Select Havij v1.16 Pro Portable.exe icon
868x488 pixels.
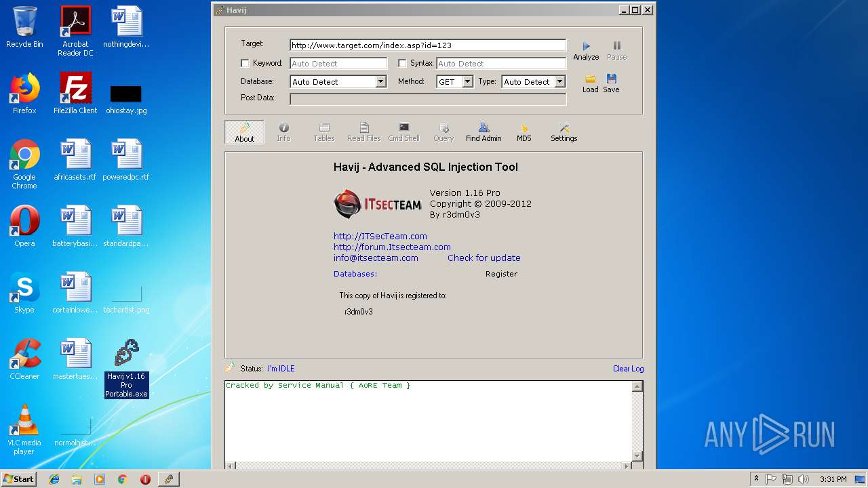tap(126, 368)
